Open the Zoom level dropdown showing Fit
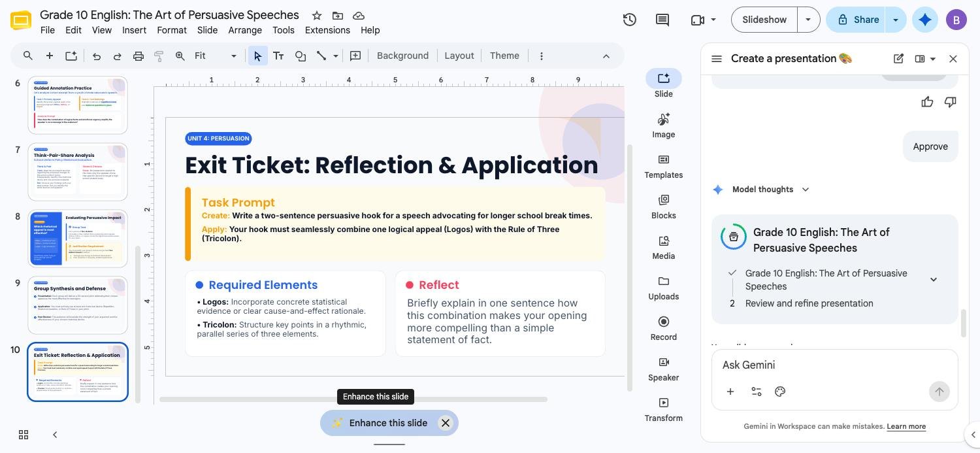Viewport: 980px width, 453px height. 215,56
